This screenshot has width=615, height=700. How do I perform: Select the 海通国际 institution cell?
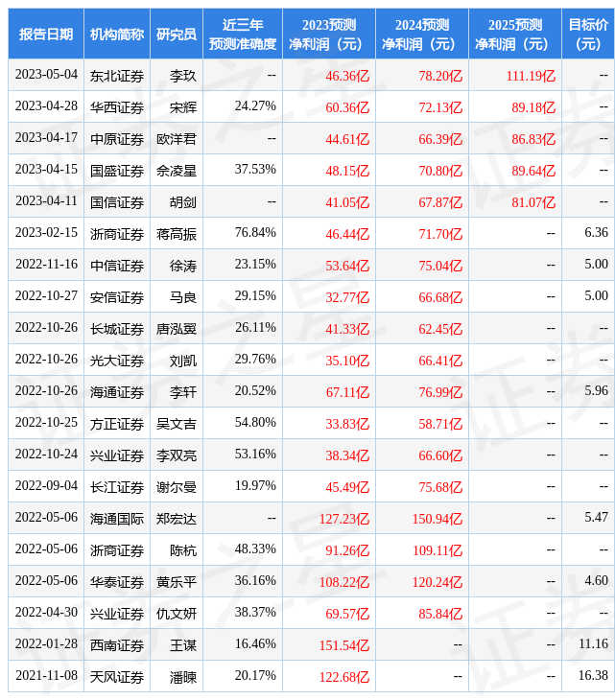[117, 519]
